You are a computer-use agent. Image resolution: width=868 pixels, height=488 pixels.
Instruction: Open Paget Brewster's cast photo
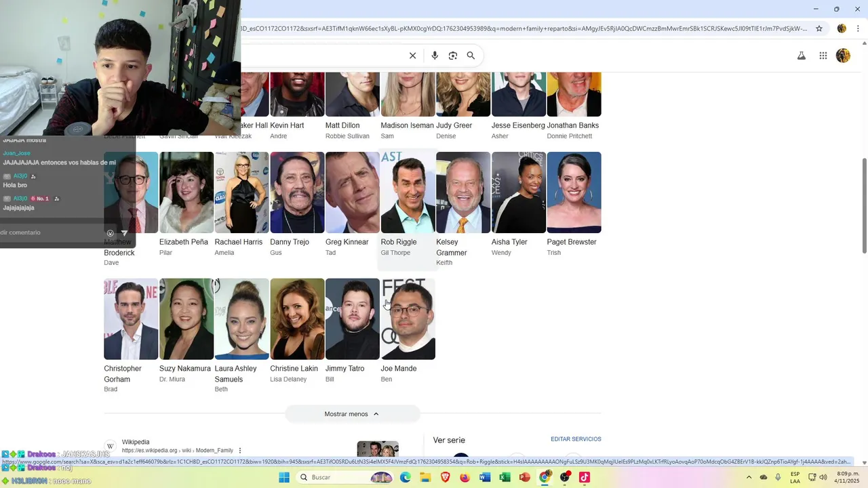coord(574,192)
